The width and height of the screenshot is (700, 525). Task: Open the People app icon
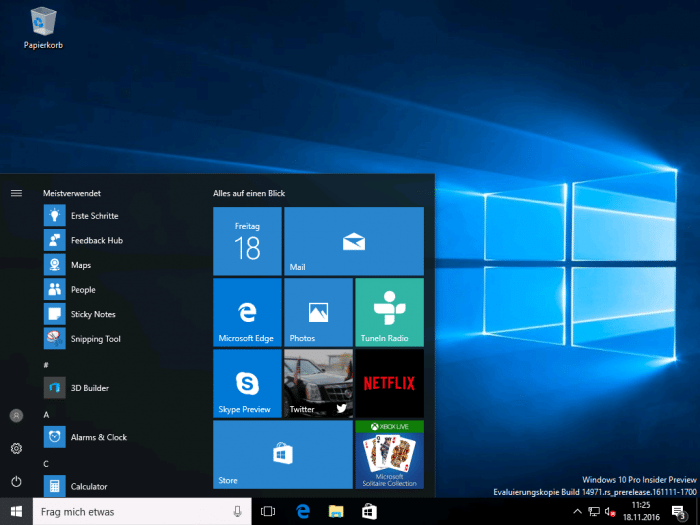(x=54, y=289)
